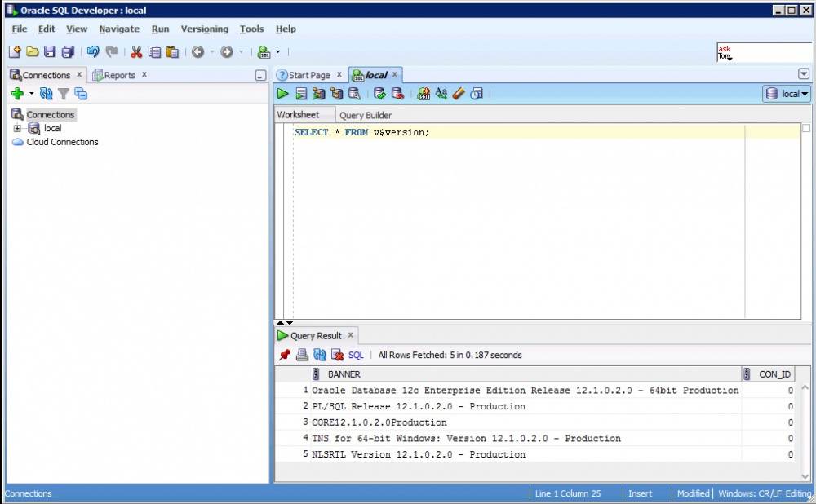The width and height of the screenshot is (816, 504).
Task: Click the Schema Browser icon in Connections toolbar
Action: tap(81, 94)
